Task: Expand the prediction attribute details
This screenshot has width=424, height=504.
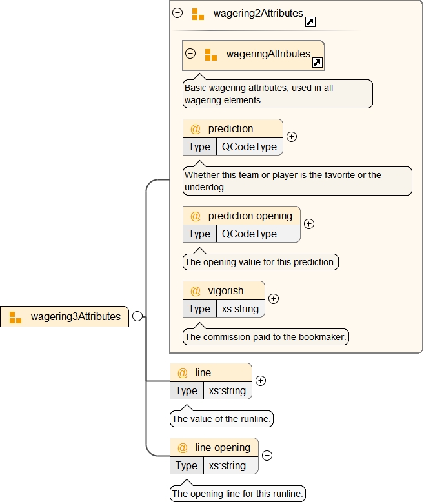Action: point(292,136)
